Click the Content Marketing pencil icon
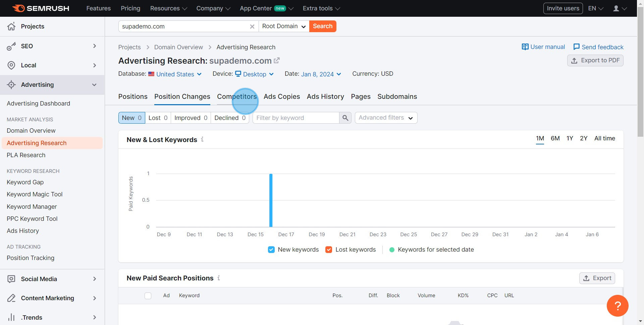Screen dimensions: 644x325 [x=11, y=298]
